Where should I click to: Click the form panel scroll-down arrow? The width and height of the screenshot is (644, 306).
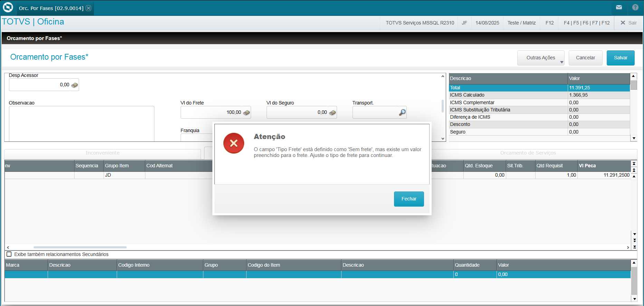[x=443, y=139]
